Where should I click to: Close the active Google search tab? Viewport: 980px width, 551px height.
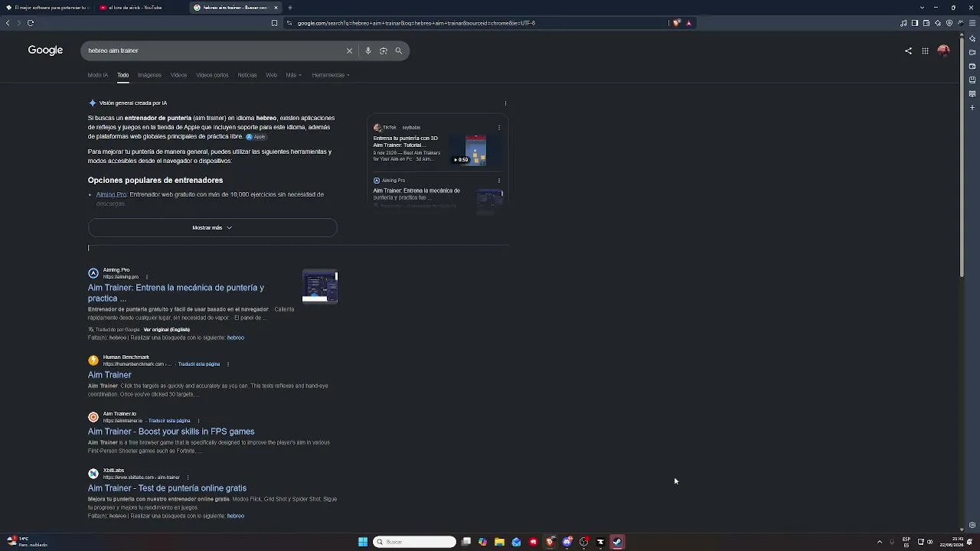[x=276, y=8]
